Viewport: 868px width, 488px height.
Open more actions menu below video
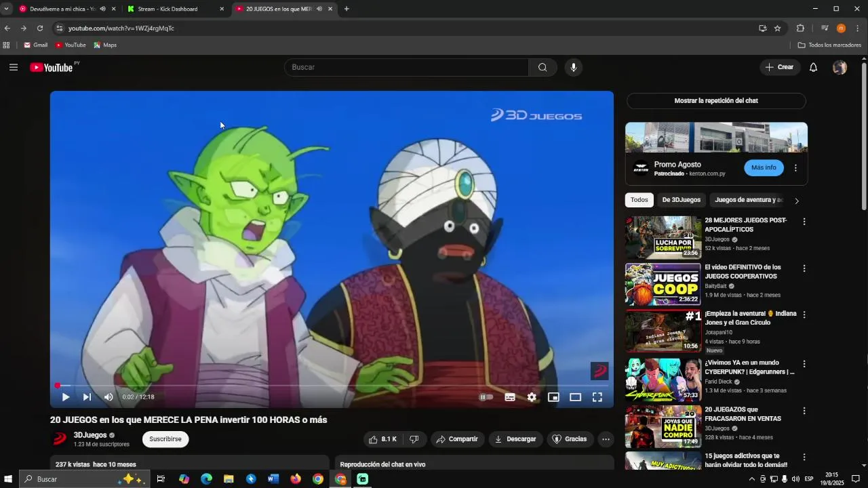coord(606,439)
